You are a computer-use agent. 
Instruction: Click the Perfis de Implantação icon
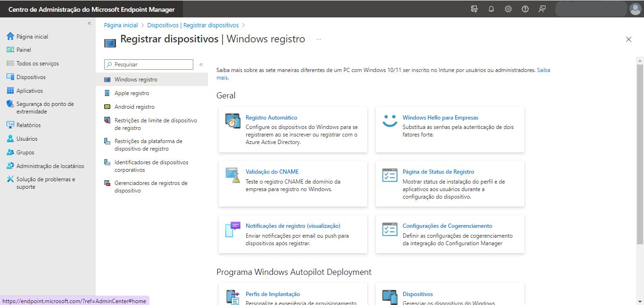[x=233, y=297]
